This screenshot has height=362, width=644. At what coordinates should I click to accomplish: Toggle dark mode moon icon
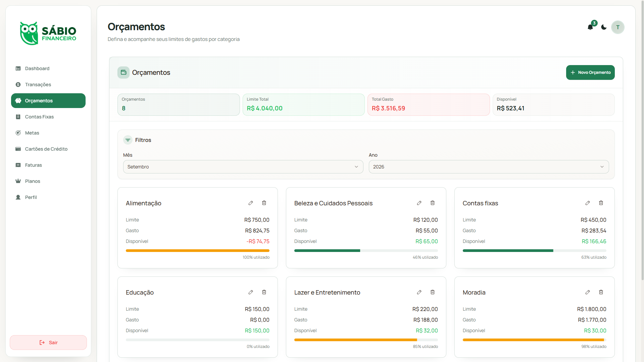[x=604, y=27]
